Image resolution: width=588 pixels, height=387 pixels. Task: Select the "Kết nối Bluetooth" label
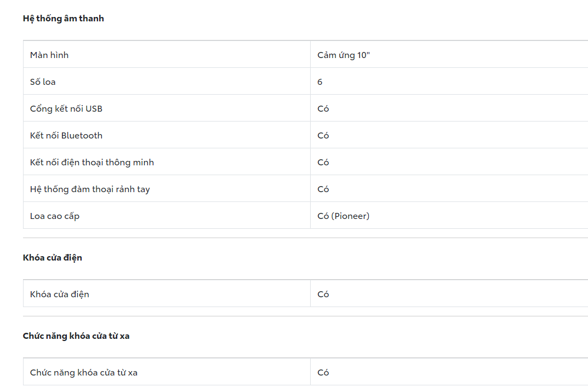click(66, 135)
